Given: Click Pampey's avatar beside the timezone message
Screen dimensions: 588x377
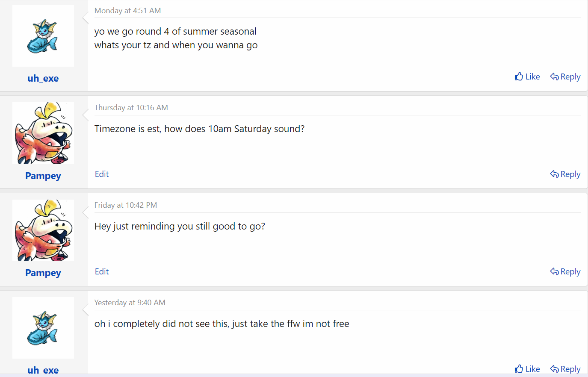Looking at the screenshot, I should 43,133.
